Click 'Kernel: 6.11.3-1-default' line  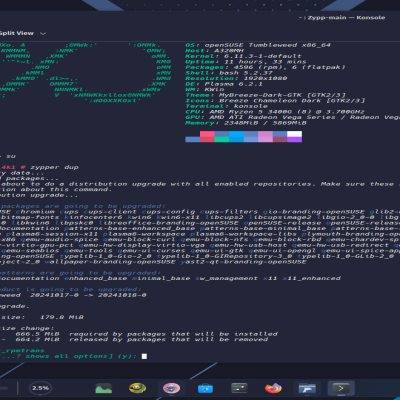click(x=243, y=56)
